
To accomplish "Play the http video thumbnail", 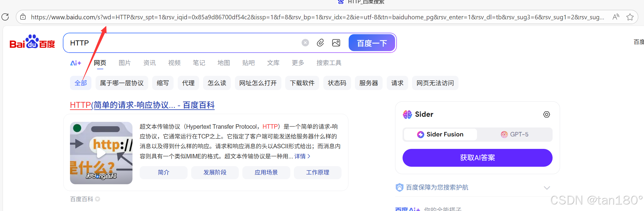I will (101, 153).
